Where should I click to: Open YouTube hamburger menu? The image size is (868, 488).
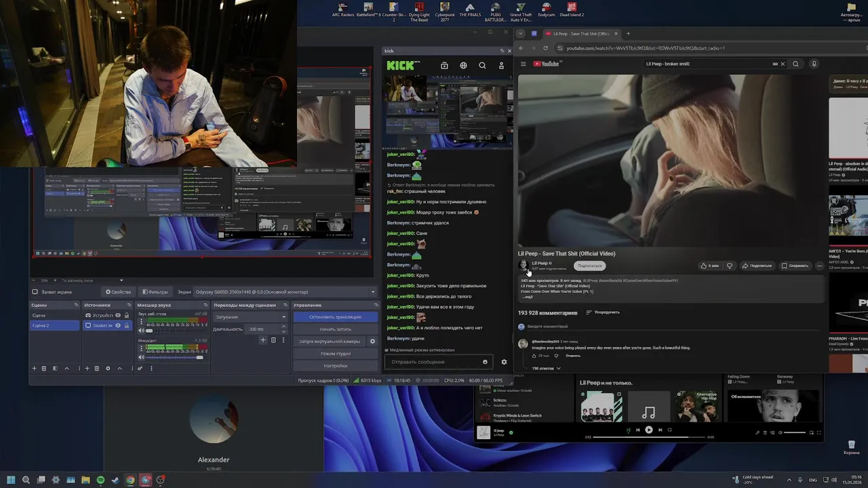pyautogui.click(x=523, y=64)
